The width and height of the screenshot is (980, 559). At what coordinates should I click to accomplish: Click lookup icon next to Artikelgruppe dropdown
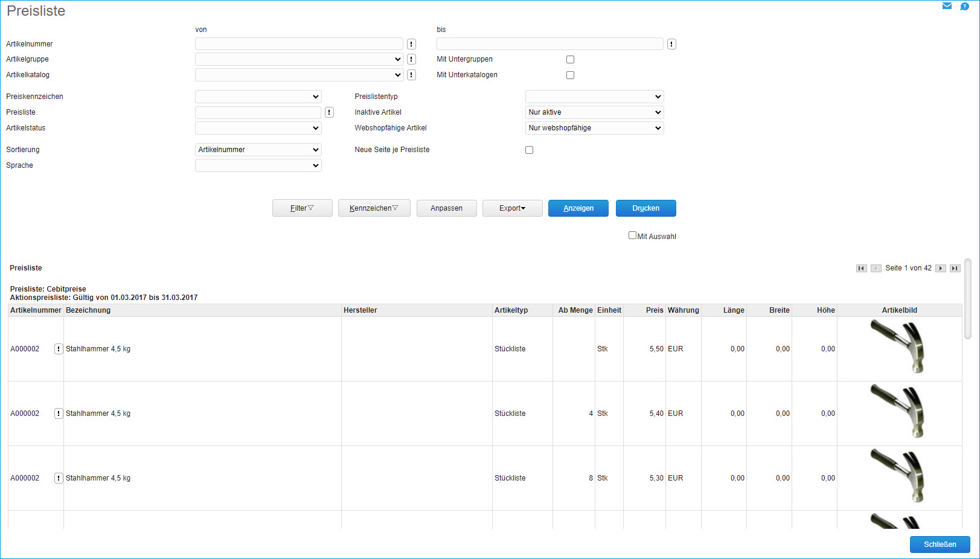pyautogui.click(x=411, y=59)
